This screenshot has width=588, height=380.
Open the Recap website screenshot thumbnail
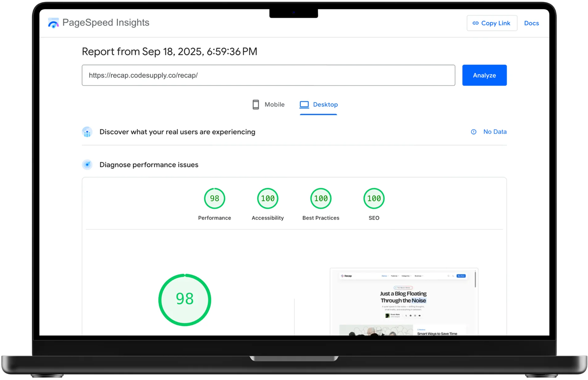pyautogui.click(x=404, y=302)
